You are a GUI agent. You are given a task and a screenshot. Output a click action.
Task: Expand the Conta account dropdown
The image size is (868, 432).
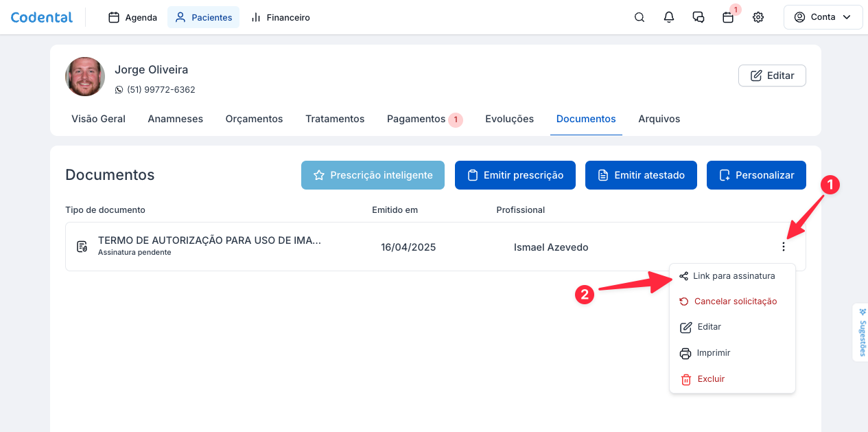click(x=823, y=17)
